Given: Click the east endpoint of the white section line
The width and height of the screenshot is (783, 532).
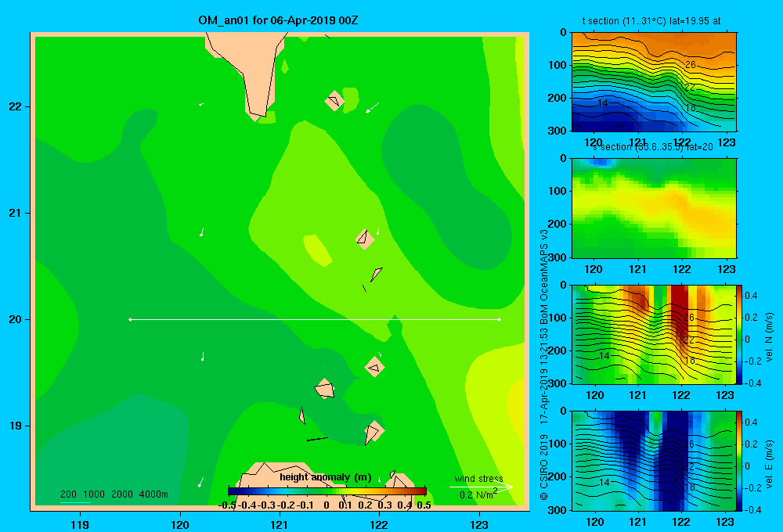Looking at the screenshot, I should (x=500, y=319).
